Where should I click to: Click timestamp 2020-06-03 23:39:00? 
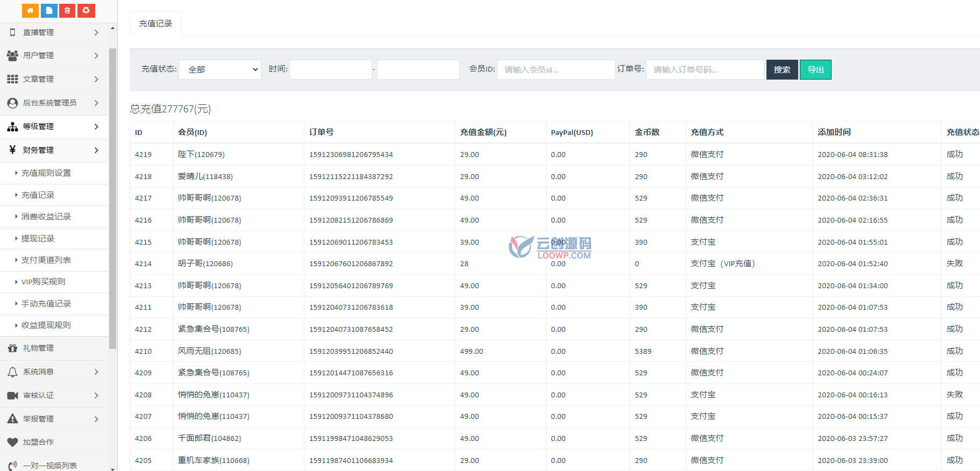pos(853,460)
